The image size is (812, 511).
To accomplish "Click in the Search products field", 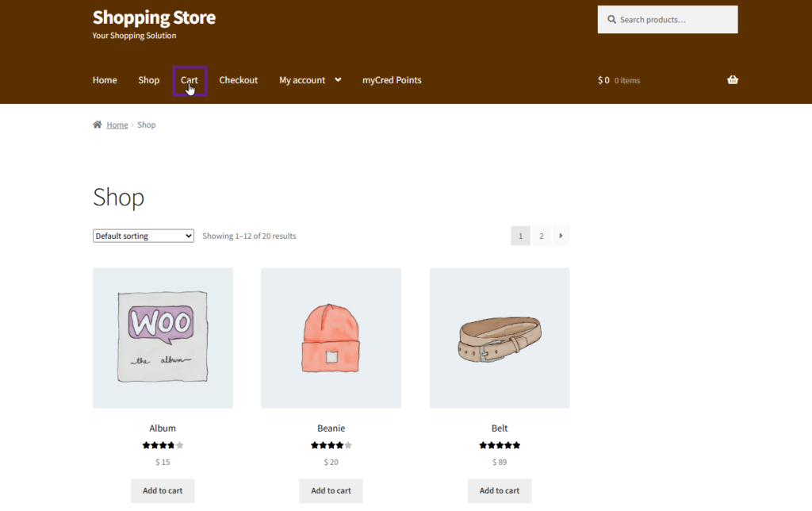I will (674, 20).
